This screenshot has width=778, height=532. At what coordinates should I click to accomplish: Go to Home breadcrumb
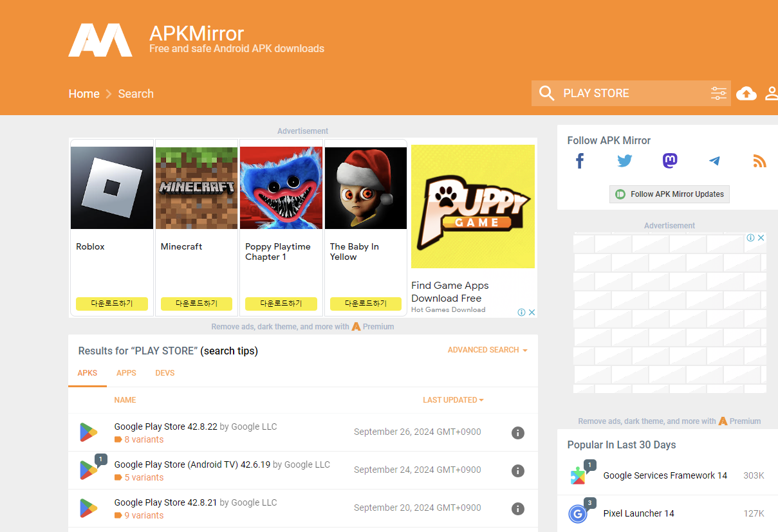click(x=84, y=94)
